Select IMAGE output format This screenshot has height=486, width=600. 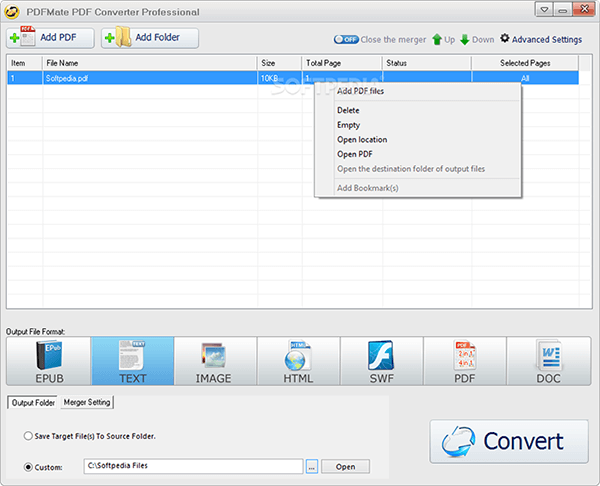click(x=215, y=361)
